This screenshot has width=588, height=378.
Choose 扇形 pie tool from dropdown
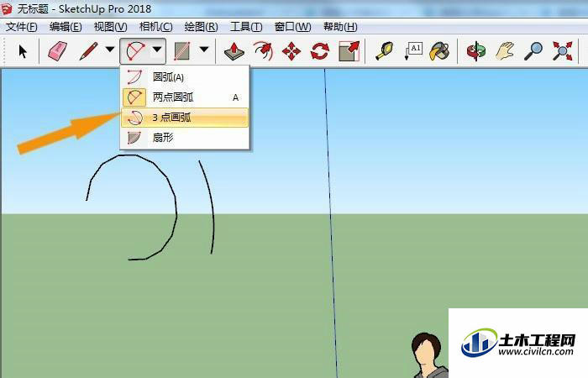click(x=185, y=138)
